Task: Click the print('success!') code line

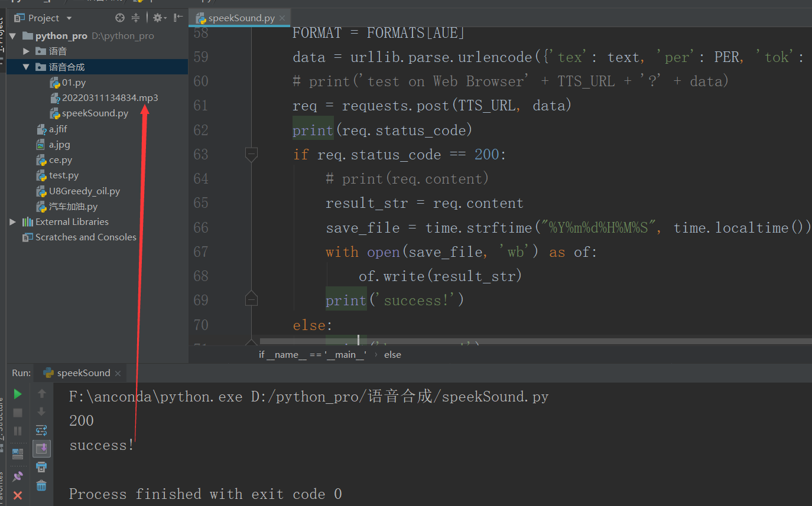Action: coord(395,301)
